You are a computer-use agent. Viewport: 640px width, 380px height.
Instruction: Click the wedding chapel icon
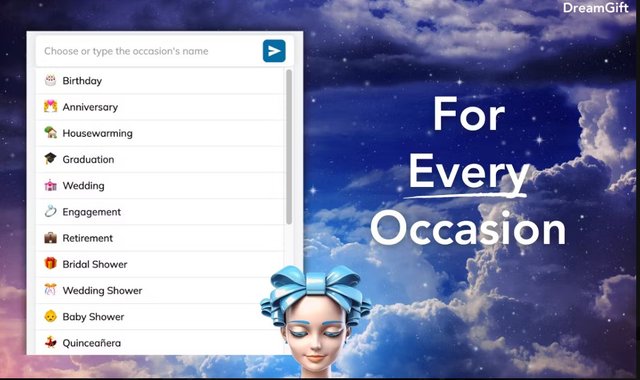[x=50, y=185]
